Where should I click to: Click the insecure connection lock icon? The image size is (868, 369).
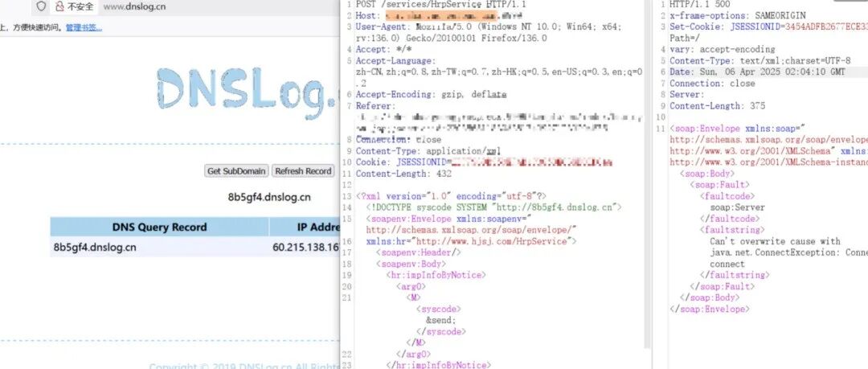[59, 6]
